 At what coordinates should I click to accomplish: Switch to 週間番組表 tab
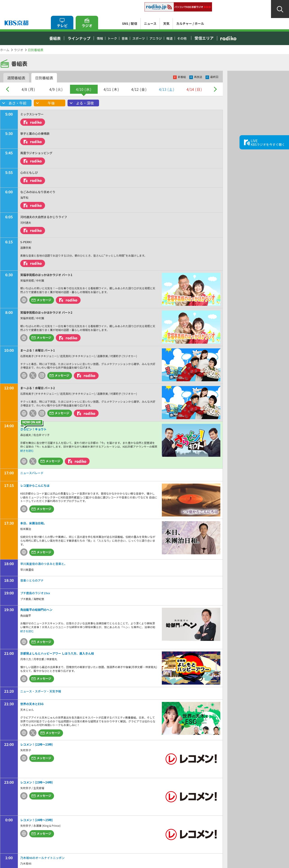16,78
